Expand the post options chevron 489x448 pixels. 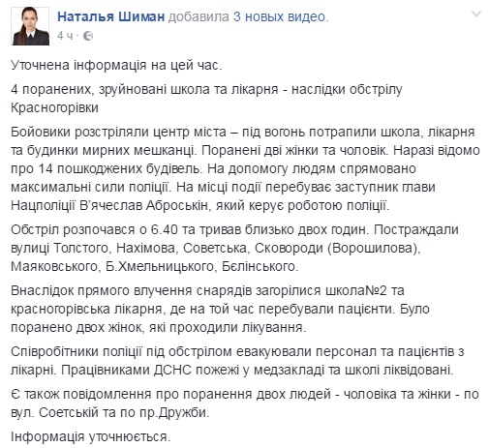pyautogui.click(x=476, y=15)
